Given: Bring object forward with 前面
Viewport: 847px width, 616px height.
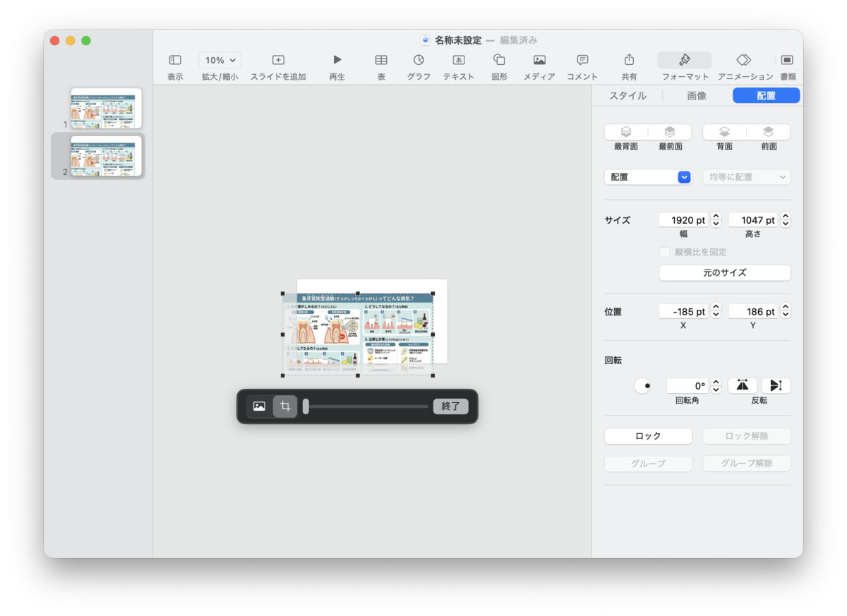Looking at the screenshot, I should (769, 132).
